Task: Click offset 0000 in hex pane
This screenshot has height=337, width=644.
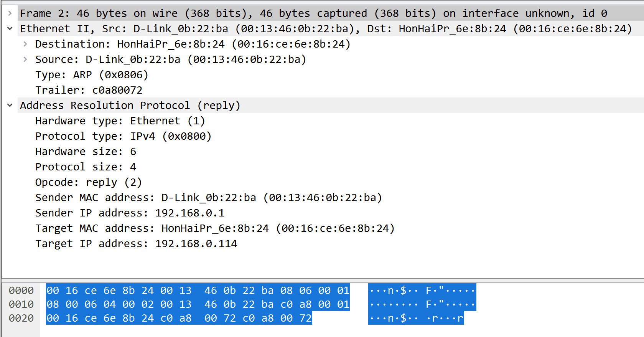Action: 21,291
